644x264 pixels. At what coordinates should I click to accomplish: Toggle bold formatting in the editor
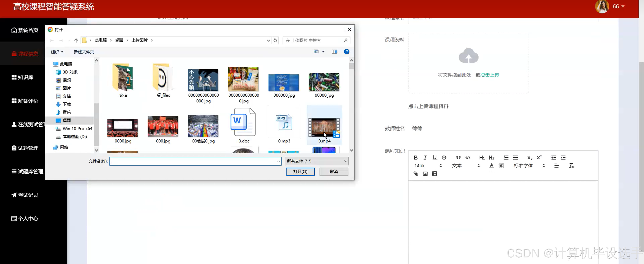416,157
